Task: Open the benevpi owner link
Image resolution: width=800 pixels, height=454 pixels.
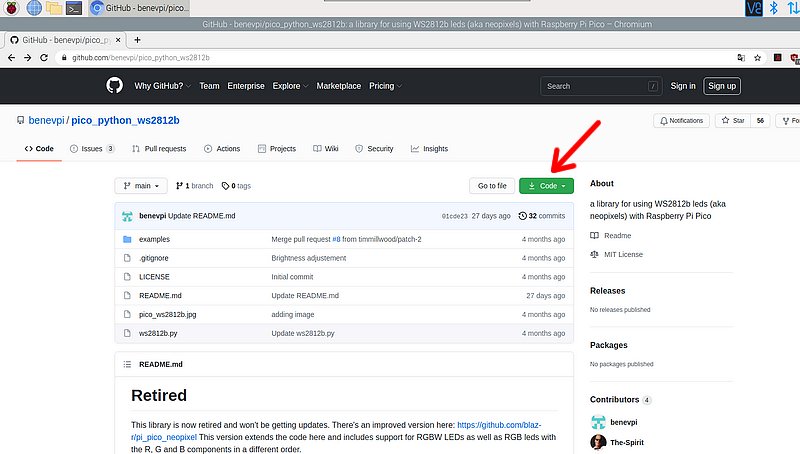Action: pos(46,120)
